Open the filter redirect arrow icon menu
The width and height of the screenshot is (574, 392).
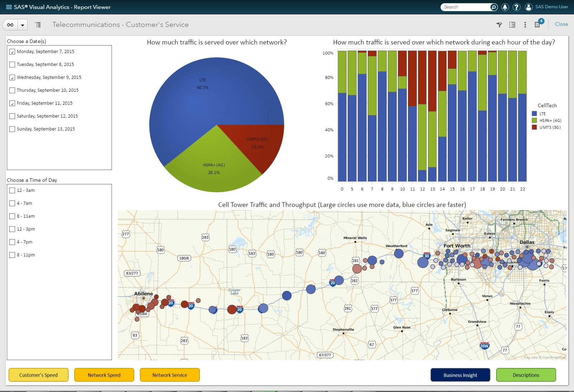[x=499, y=25]
